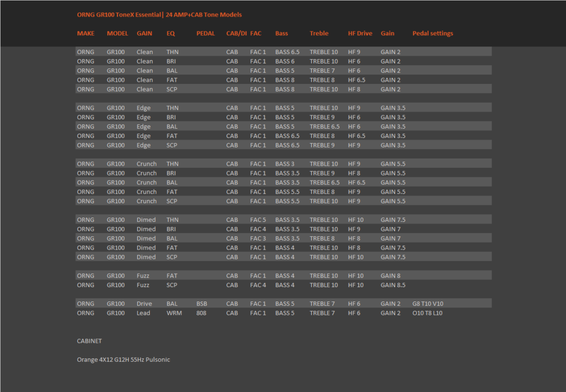Select the SCP cell in the Clean row
This screenshot has width=566, height=392.
pos(172,89)
